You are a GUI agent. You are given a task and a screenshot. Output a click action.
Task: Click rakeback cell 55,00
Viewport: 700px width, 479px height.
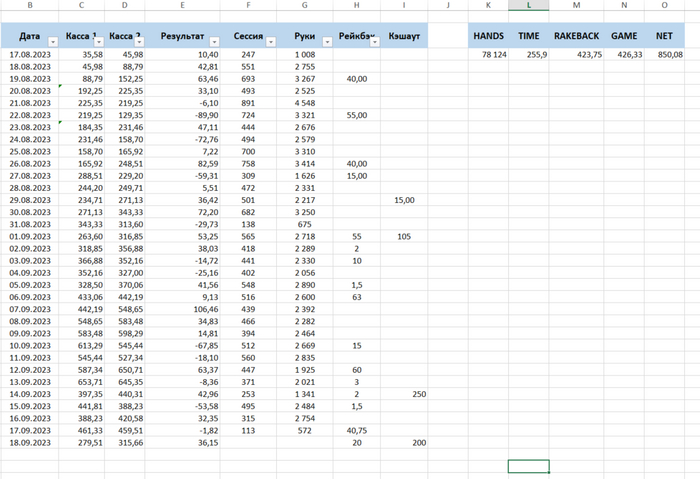coord(357,115)
